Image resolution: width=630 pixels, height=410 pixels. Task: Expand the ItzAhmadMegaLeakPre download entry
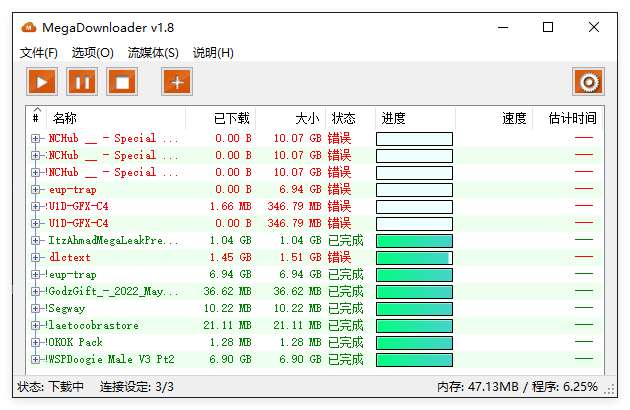point(36,241)
